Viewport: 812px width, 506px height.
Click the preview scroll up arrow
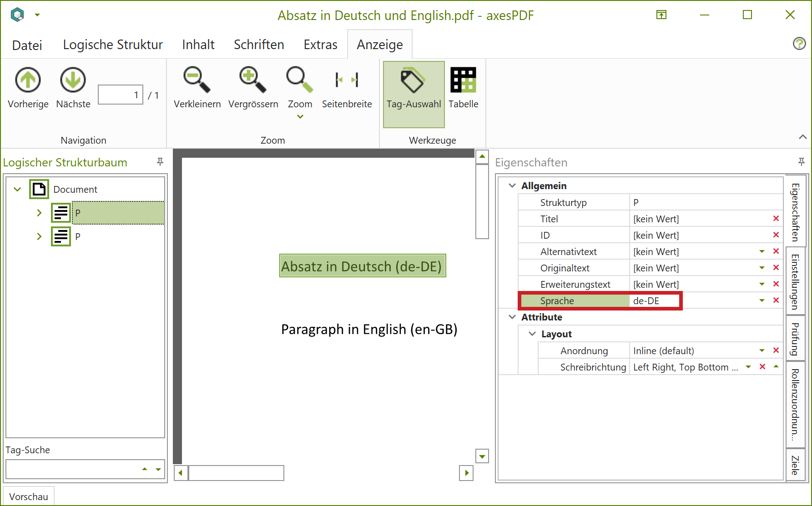click(x=482, y=156)
